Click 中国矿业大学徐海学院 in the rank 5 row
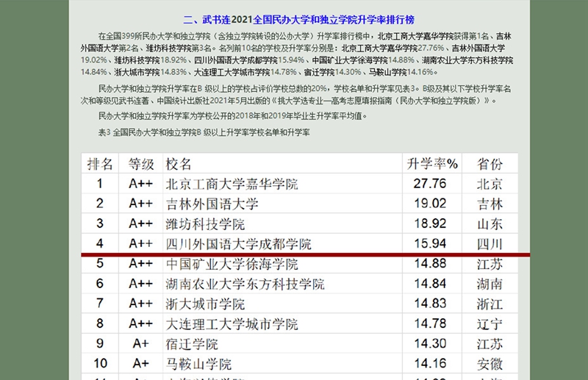588x380 pixels. coord(232,264)
